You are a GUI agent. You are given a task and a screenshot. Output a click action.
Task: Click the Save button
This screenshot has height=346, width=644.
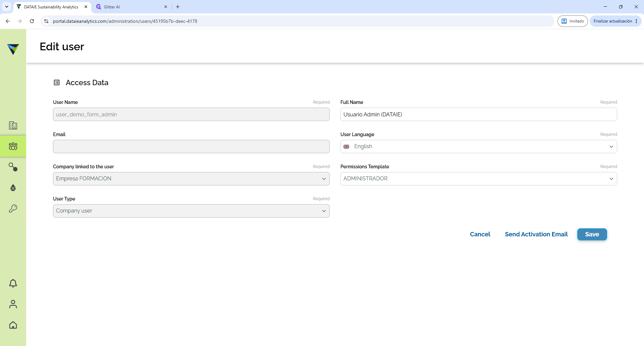point(592,234)
